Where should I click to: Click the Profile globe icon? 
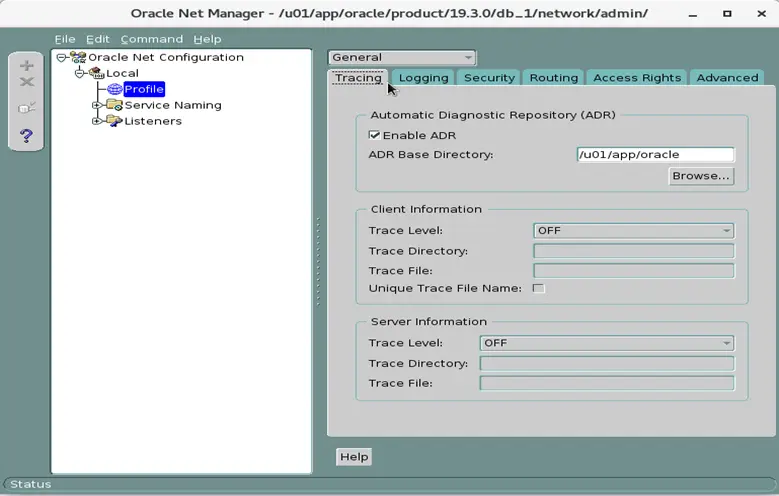115,89
